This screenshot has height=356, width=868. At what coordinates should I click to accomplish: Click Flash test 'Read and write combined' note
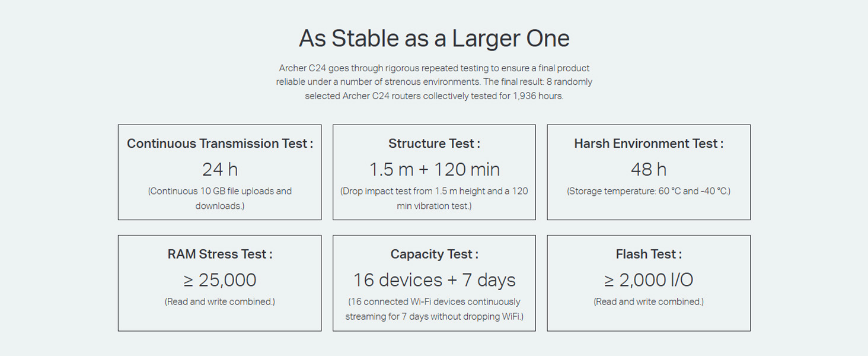pos(649,301)
